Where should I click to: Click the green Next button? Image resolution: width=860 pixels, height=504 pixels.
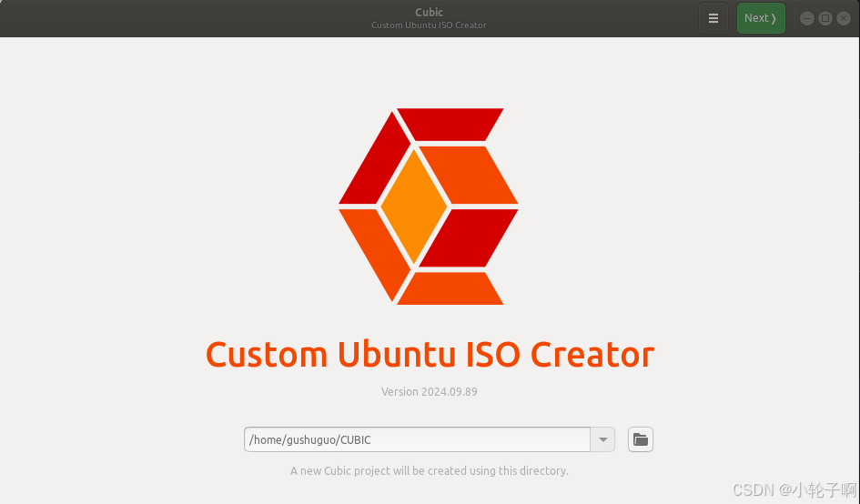[761, 18]
